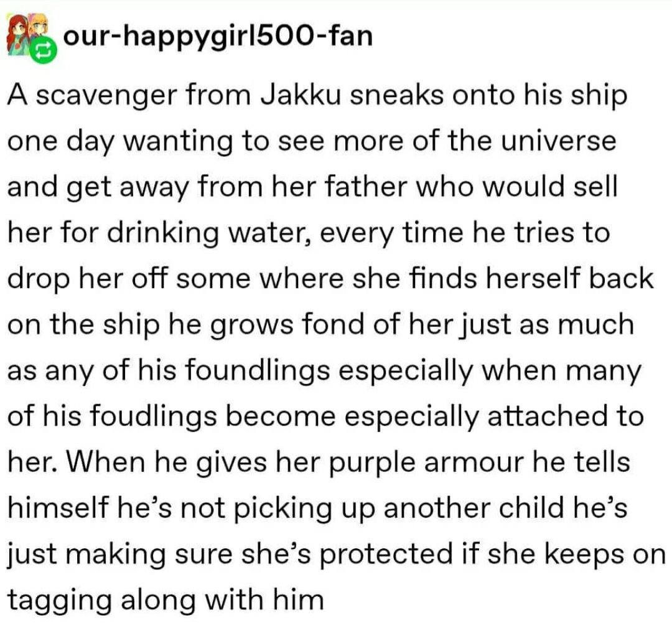672x643 pixels.
Task: Click the word "tagging" in the last line
Action: click(x=60, y=601)
